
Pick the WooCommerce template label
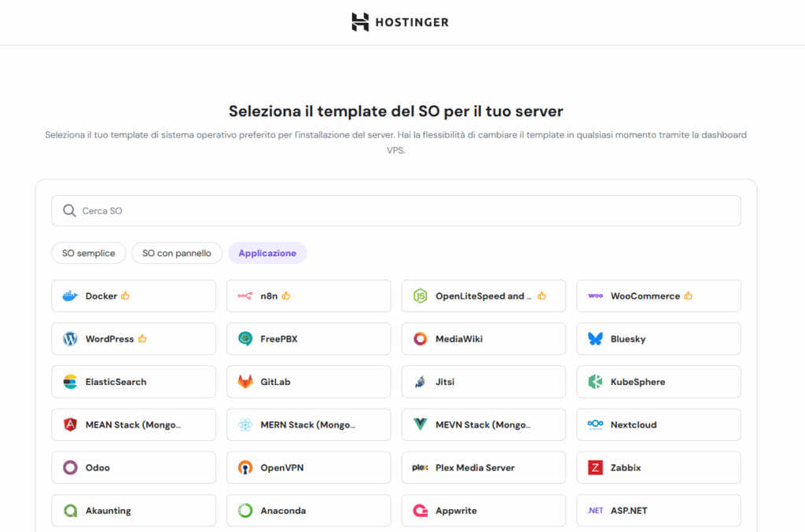(x=645, y=296)
